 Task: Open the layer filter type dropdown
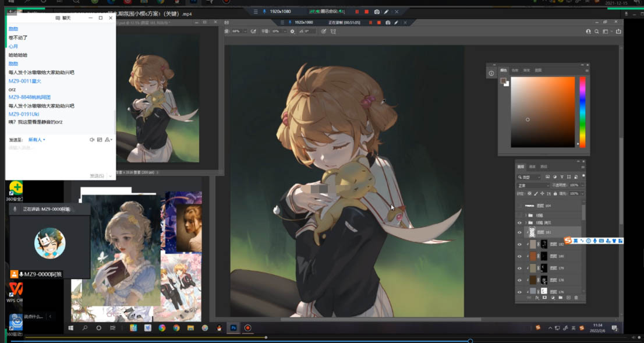point(529,177)
